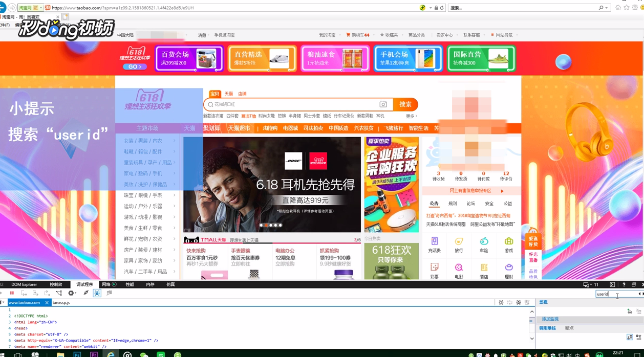Click the 商品分类 link

(417, 35)
